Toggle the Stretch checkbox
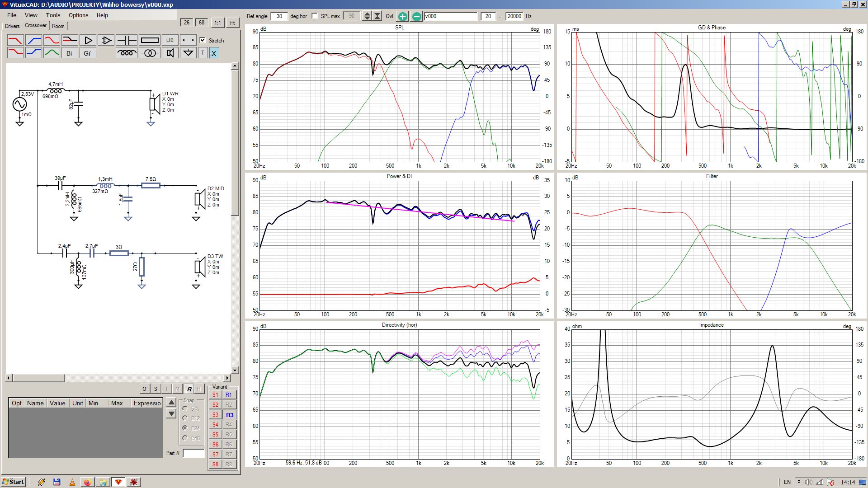This screenshot has height=488, width=868. click(203, 40)
